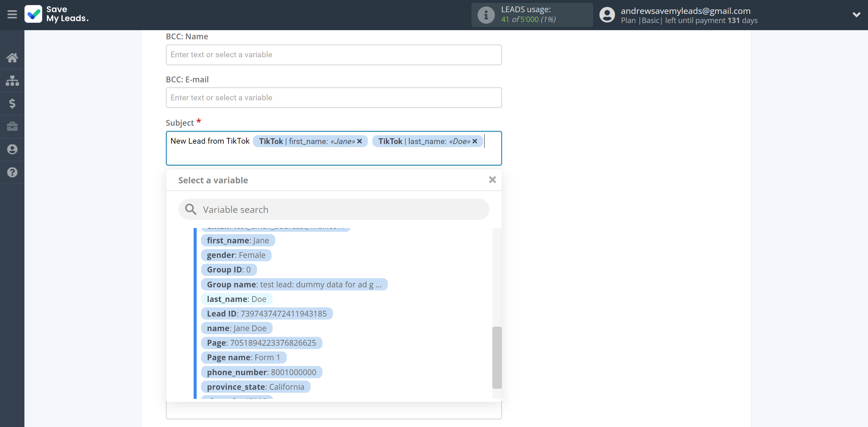Select the Page name: Form 1 variable
The image size is (868, 427).
coord(244,358)
